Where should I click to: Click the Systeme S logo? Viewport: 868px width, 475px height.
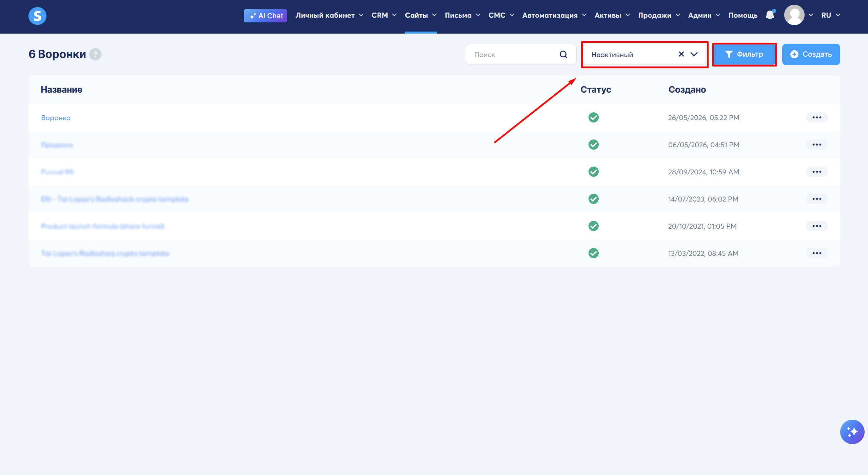[x=37, y=16]
